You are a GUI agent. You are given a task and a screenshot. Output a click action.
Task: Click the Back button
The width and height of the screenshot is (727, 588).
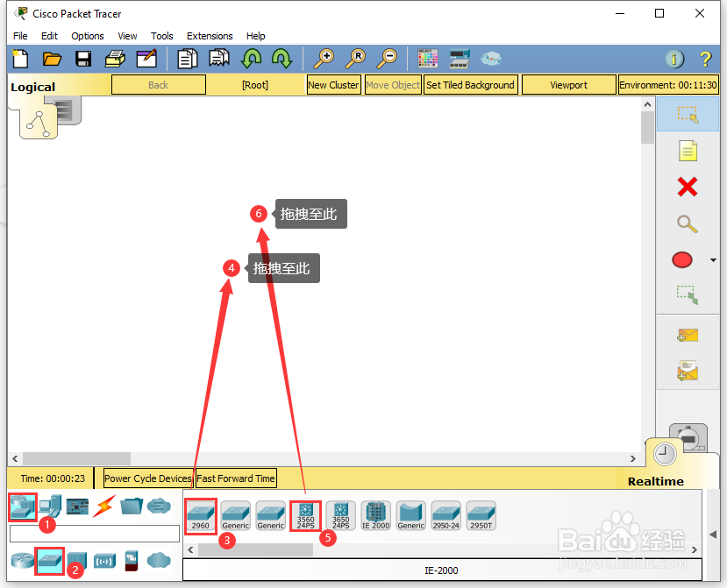[159, 85]
